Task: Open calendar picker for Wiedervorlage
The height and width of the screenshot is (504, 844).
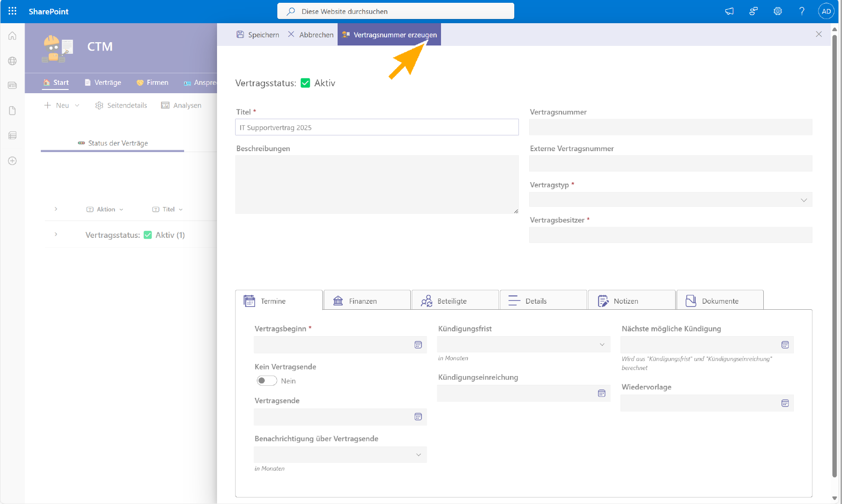Action: [785, 403]
